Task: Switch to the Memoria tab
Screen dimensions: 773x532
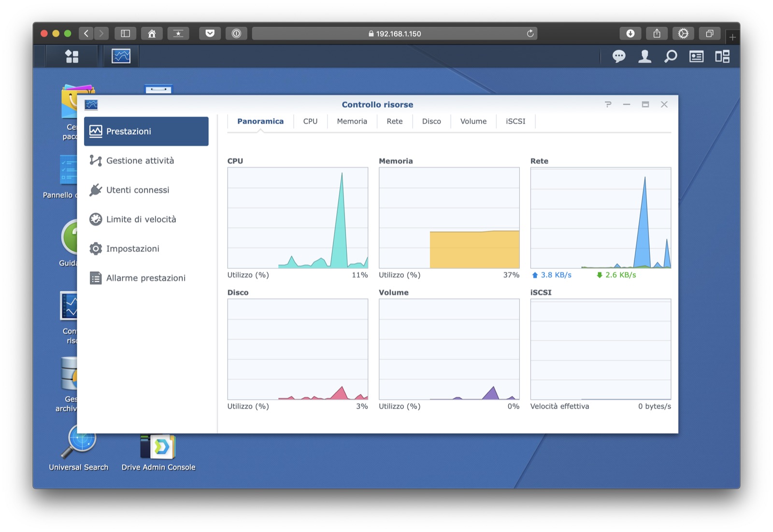Action: click(x=352, y=121)
